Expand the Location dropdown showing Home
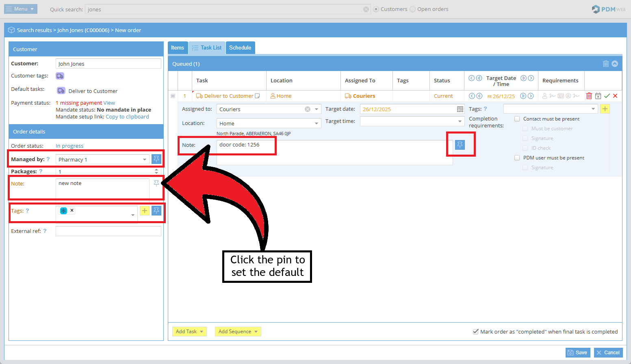 coord(316,123)
